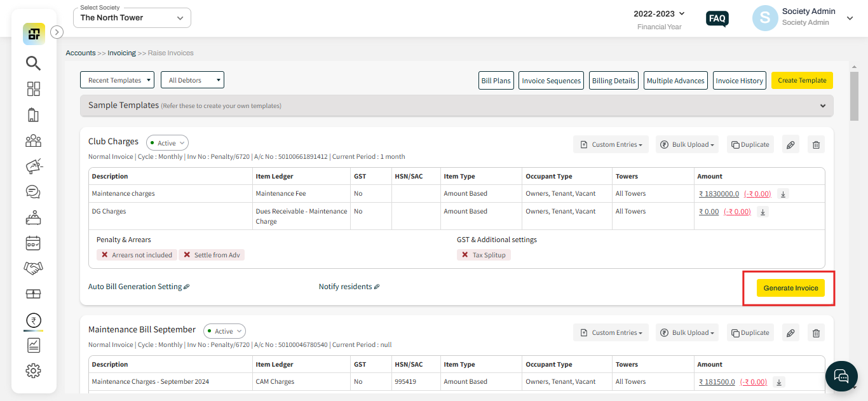The width and height of the screenshot is (868, 401).
Task: Open the search icon in sidebar
Action: coord(33,63)
